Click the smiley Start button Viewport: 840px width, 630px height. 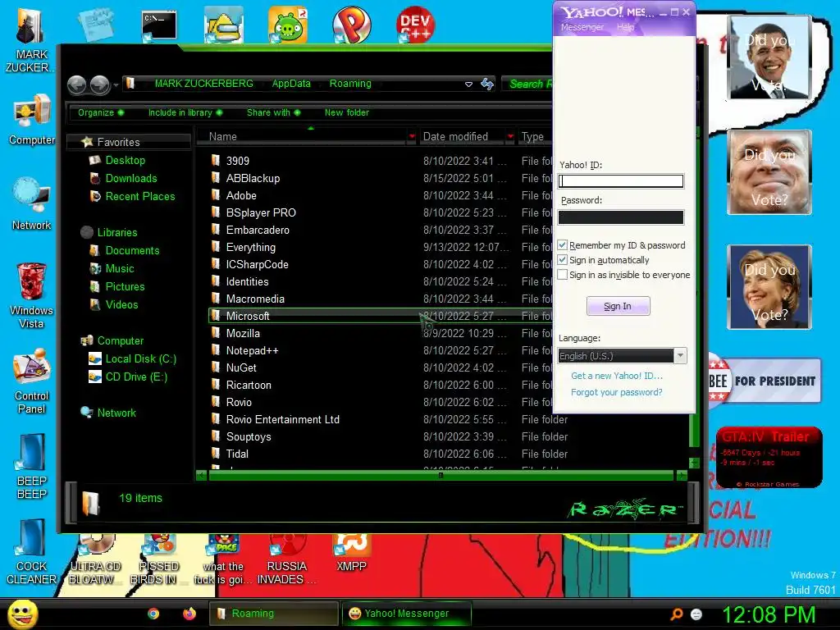coord(22,614)
